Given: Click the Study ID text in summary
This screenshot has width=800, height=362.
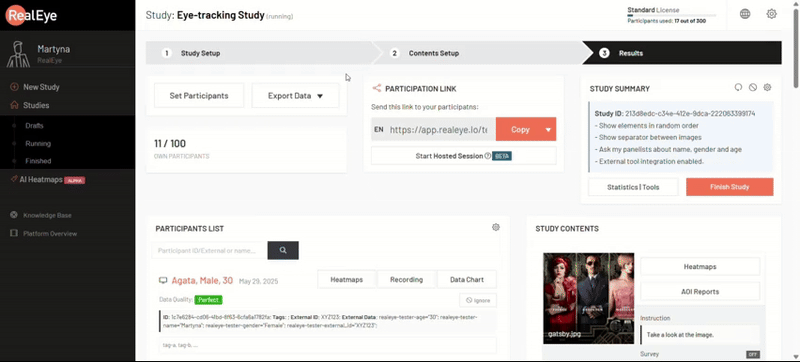Looking at the screenshot, I should [675, 114].
